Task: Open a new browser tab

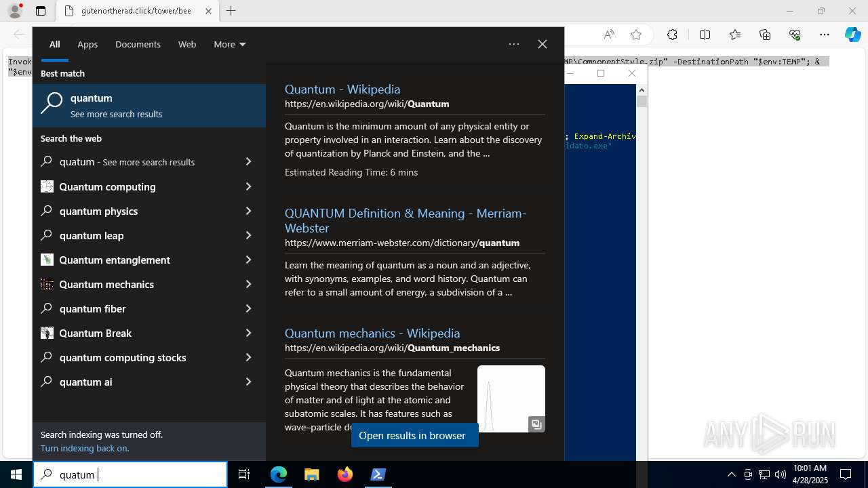Action: pyautogui.click(x=231, y=11)
